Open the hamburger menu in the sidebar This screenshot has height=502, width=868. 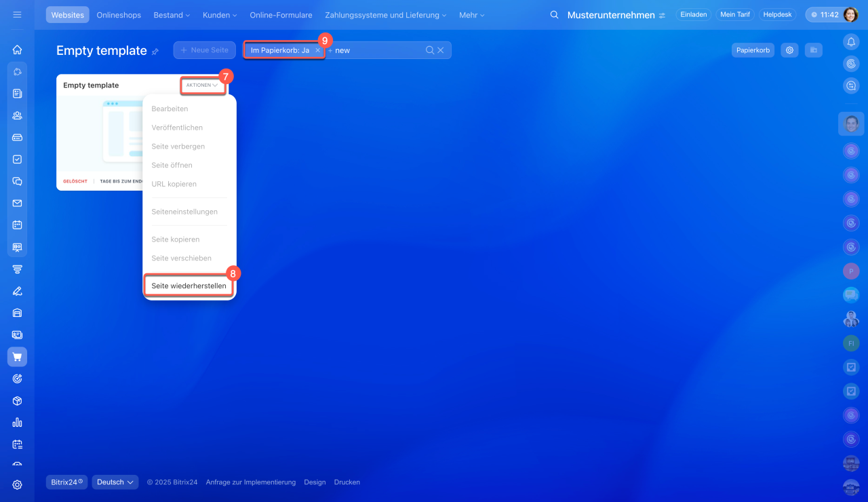(17, 14)
